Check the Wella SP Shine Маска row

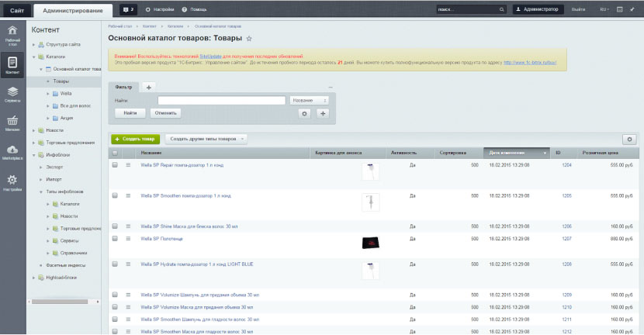115,226
